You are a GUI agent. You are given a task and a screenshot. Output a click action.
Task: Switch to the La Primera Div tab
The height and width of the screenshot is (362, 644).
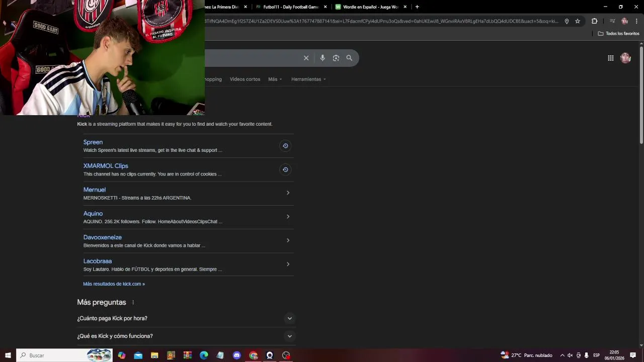(224, 7)
